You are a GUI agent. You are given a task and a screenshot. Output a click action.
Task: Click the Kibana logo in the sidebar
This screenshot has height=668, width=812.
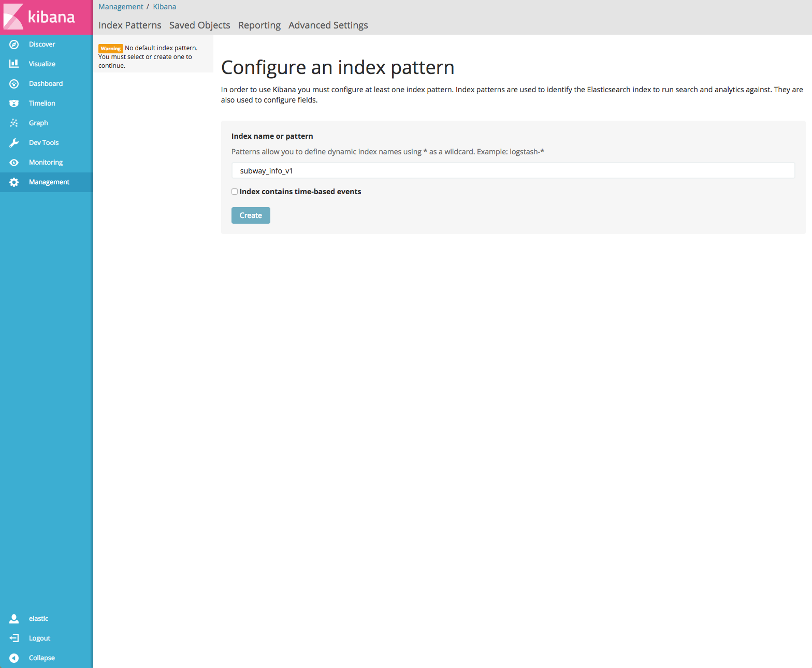pos(40,17)
